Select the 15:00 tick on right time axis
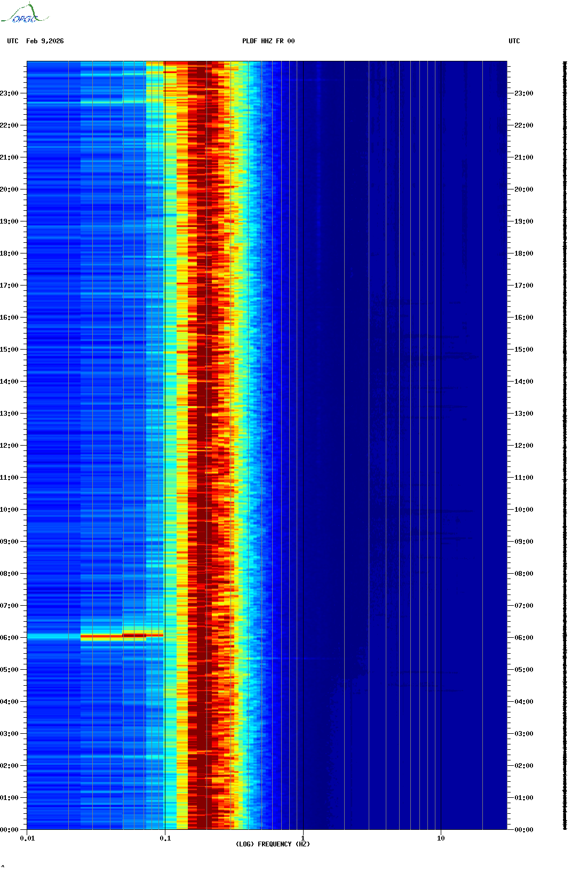 [523, 350]
